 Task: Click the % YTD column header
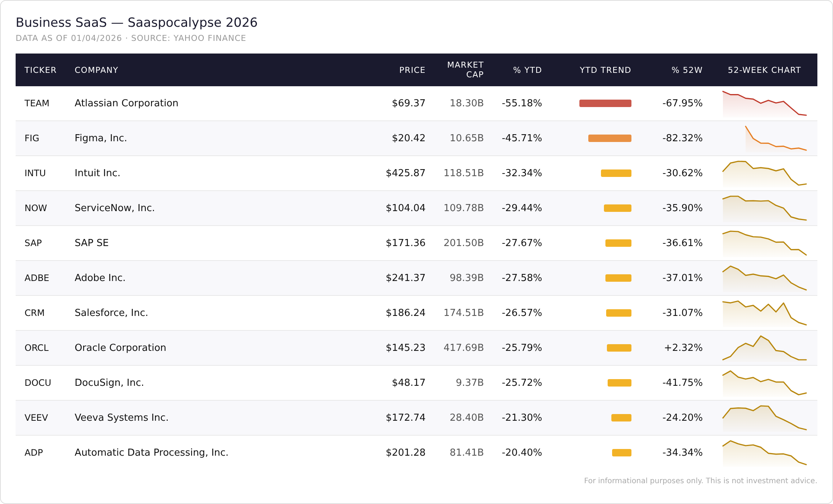pos(527,70)
